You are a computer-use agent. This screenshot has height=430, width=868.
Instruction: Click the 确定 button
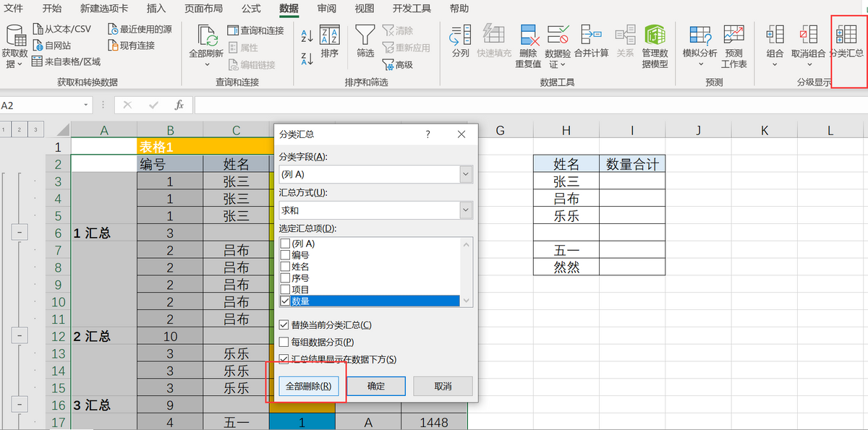coord(376,386)
